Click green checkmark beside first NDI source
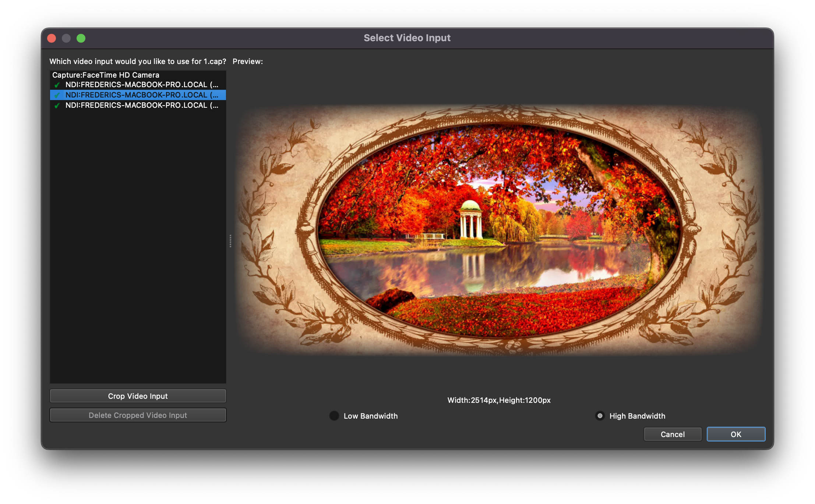This screenshot has width=815, height=504. coord(57,85)
